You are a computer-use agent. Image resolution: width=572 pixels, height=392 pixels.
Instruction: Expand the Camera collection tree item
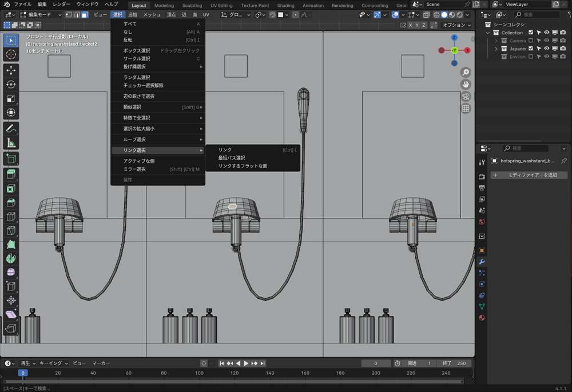(496, 41)
